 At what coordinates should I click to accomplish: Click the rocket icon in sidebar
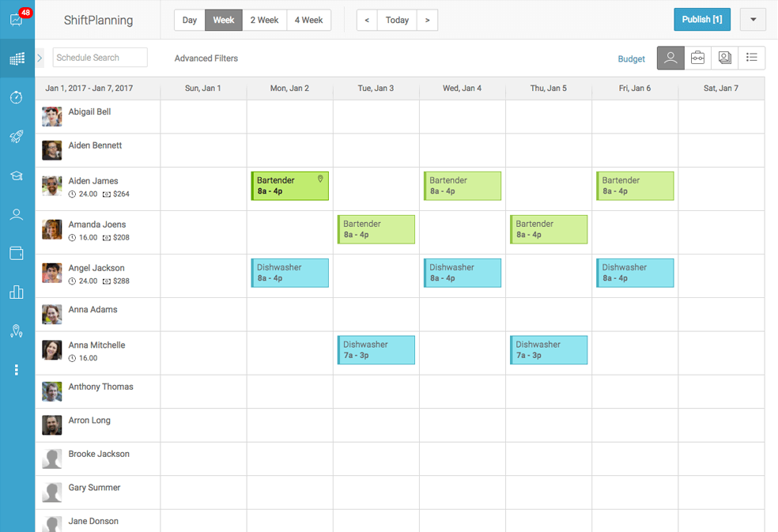[x=17, y=137]
